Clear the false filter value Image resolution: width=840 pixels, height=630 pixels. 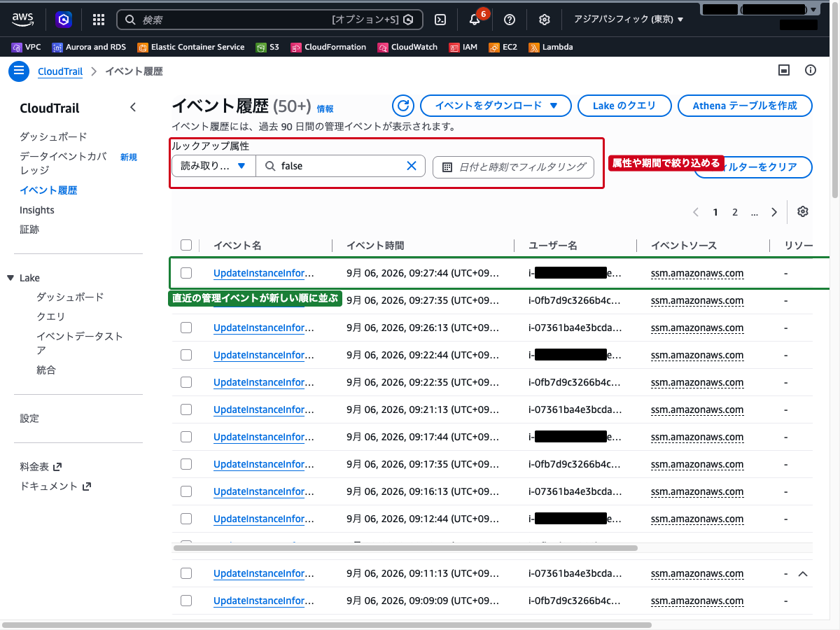click(412, 166)
